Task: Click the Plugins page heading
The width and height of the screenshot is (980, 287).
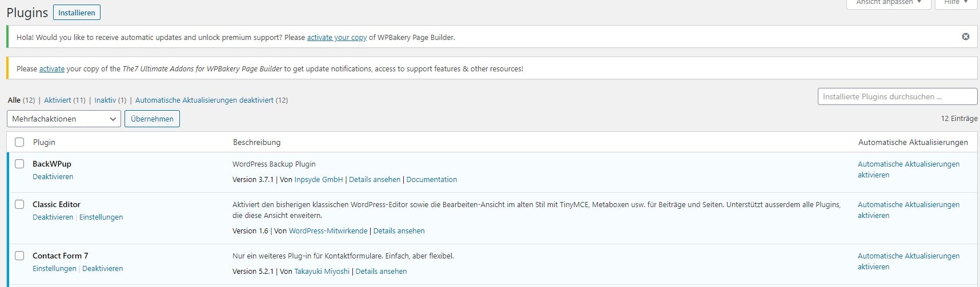Action: 27,13
